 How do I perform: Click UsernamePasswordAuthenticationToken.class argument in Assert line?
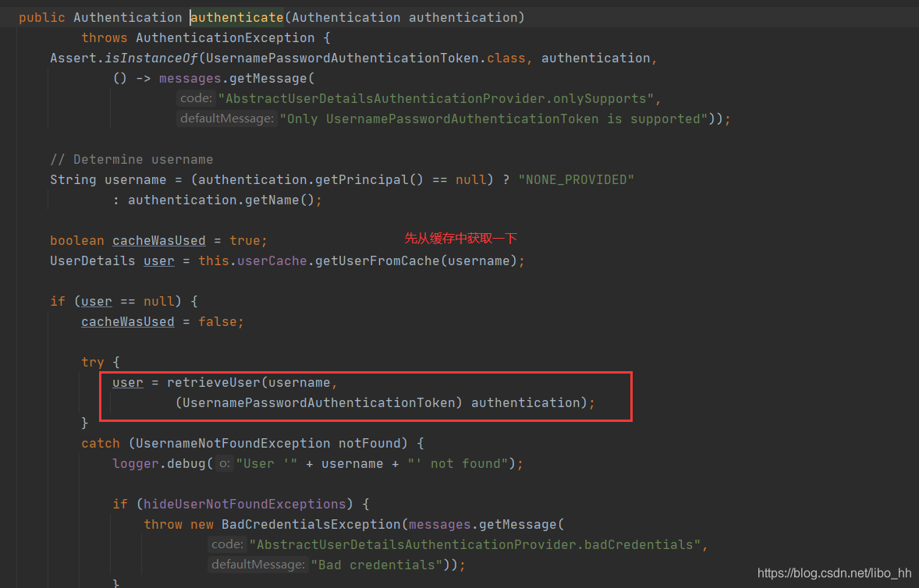pyautogui.click(x=366, y=58)
